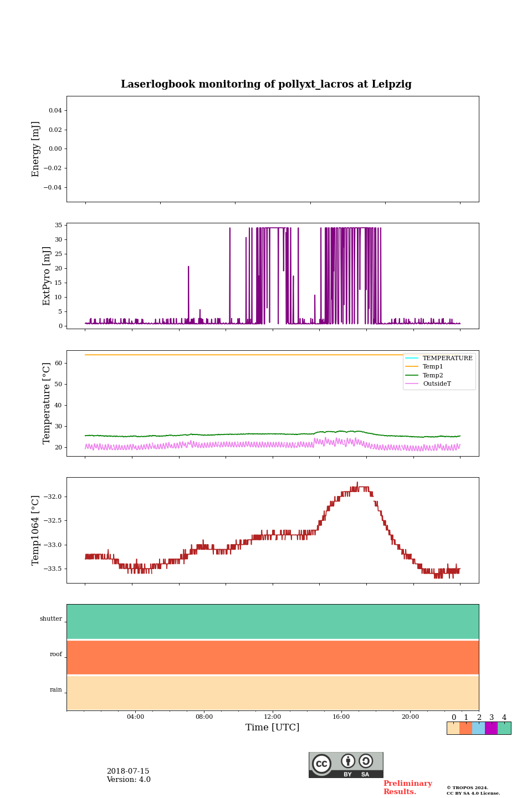This screenshot has width=532, height=798.
Task: Click the SA share-alike icon
Action: click(366, 761)
